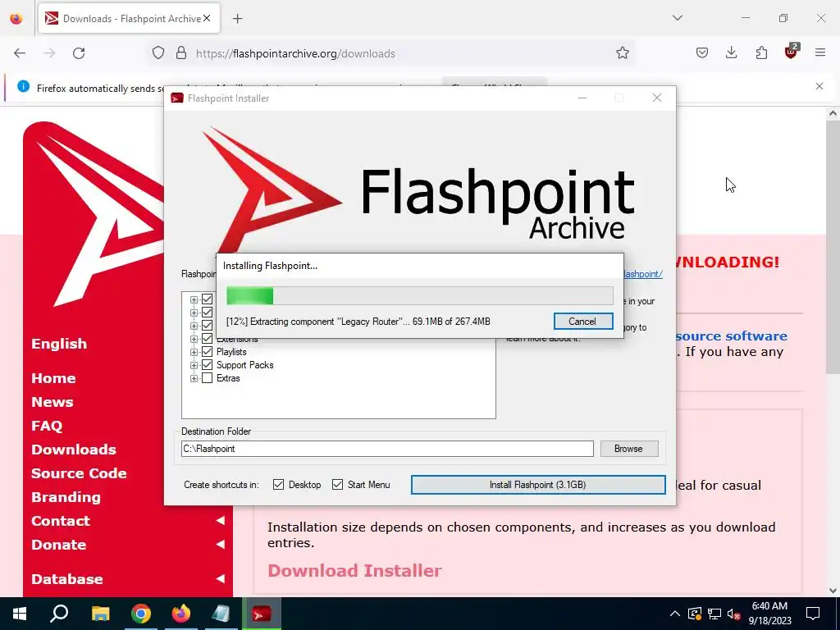The height and width of the screenshot is (630, 840).
Task: Select the Support Packs row label
Action: [244, 365]
